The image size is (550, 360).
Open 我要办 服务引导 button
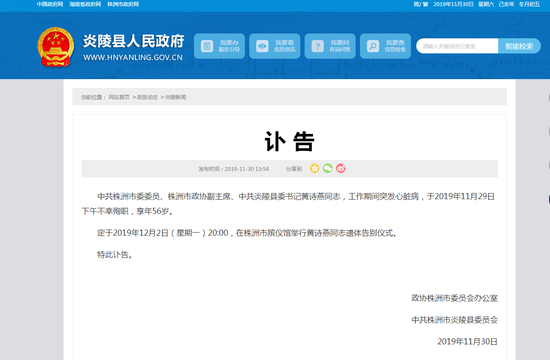[x=219, y=46]
